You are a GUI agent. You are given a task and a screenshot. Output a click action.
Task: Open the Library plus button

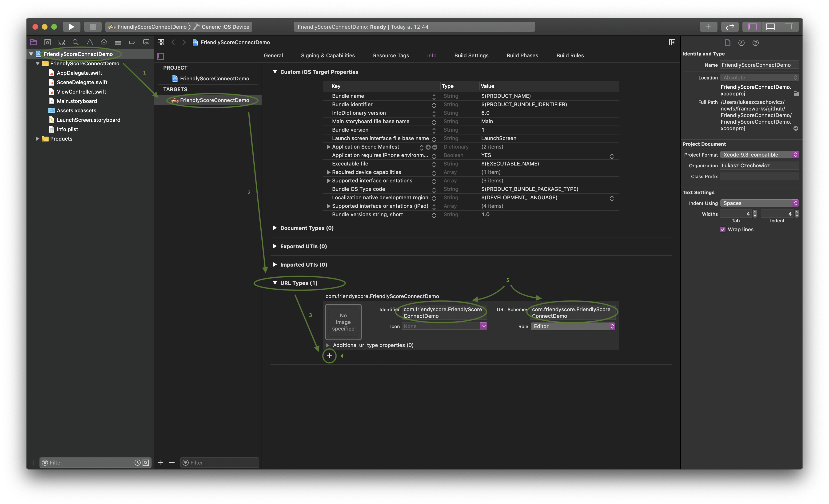[709, 27]
